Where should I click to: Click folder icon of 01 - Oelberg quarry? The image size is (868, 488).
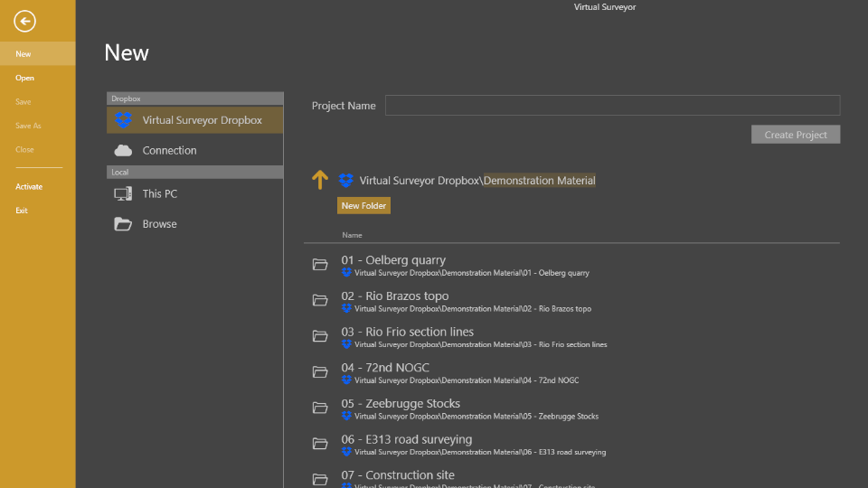320,265
